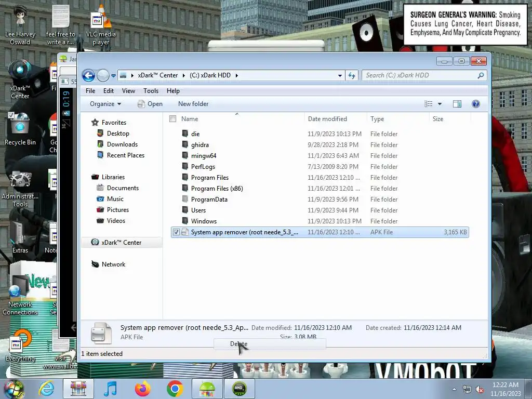Click the muted volume tray icon
Image resolution: width=532 pixels, height=399 pixels.
pos(480,389)
